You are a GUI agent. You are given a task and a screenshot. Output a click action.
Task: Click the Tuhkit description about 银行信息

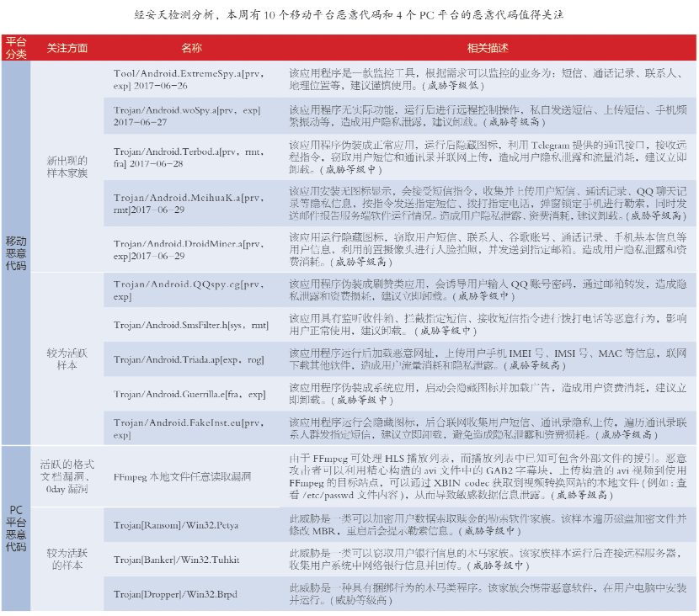pyautogui.click(x=488, y=560)
